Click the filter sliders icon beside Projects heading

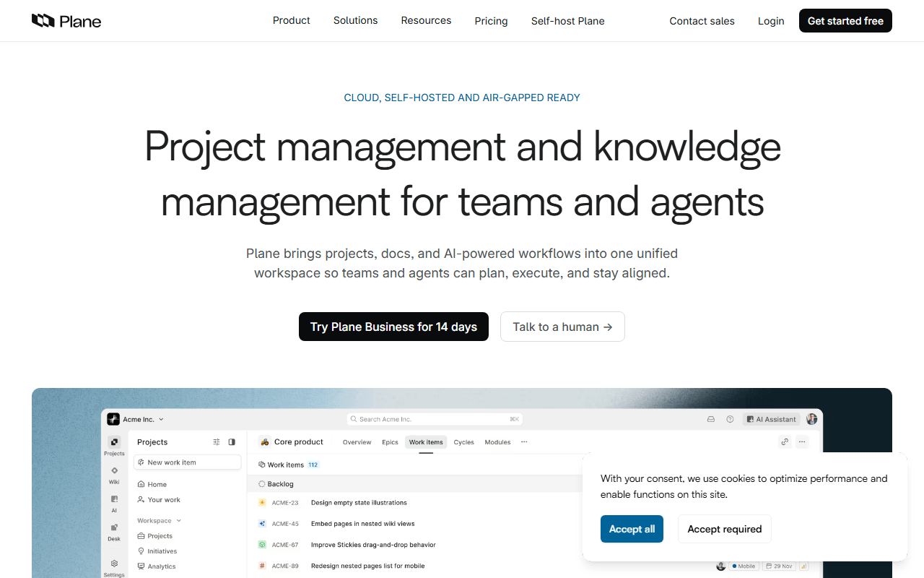(x=217, y=442)
